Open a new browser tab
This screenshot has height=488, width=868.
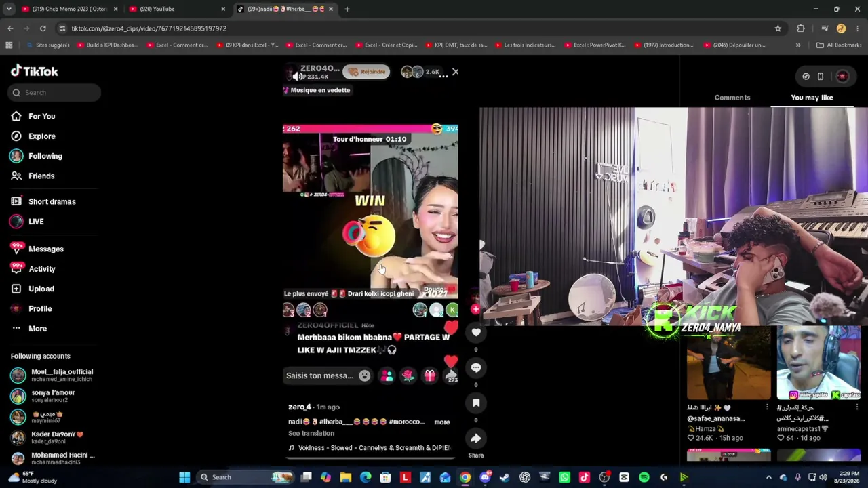point(347,9)
